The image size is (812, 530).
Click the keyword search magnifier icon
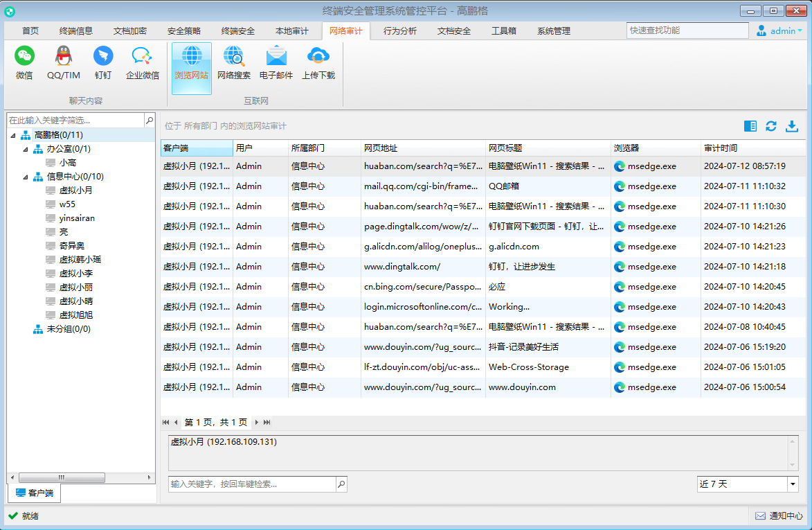(x=341, y=484)
